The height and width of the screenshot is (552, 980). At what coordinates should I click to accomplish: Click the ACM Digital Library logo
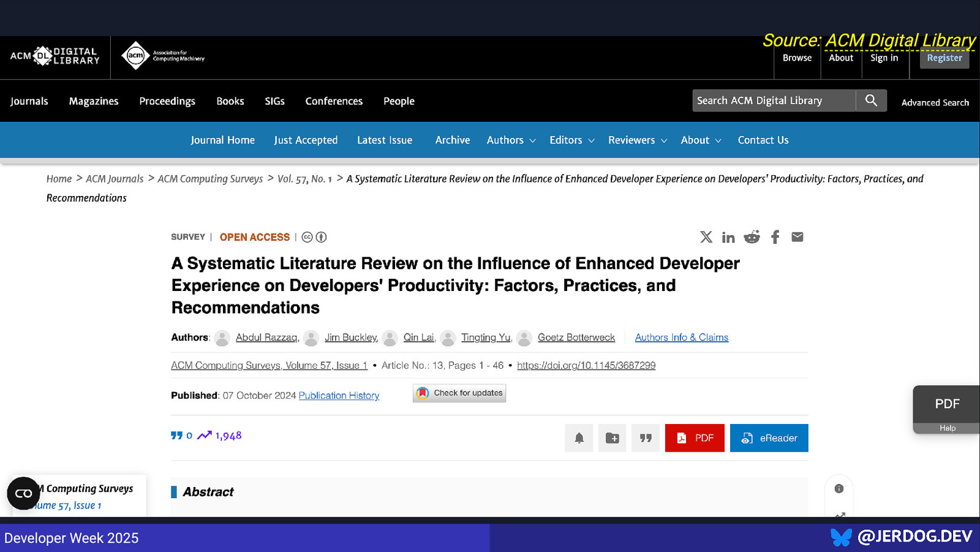pos(55,56)
